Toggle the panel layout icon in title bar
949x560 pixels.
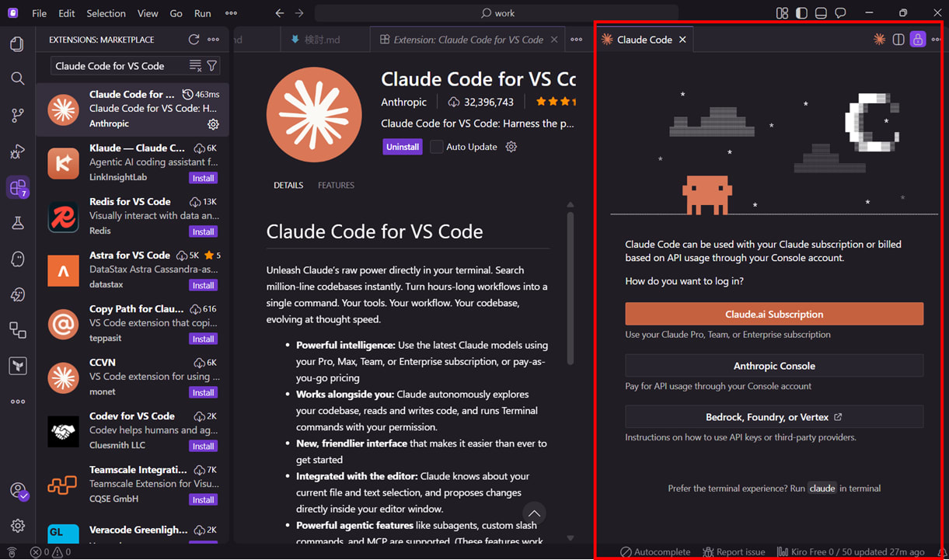pos(821,13)
